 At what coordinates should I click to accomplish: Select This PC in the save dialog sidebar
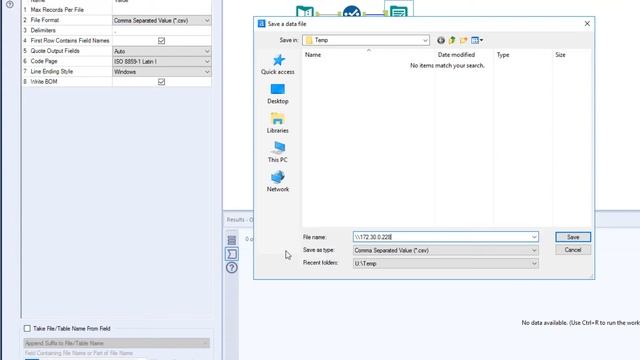click(278, 152)
